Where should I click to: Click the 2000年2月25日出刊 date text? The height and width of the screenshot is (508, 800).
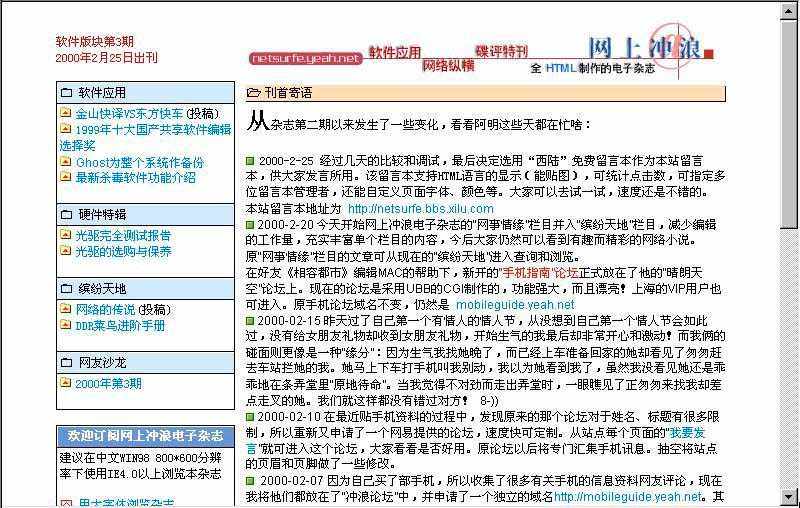coord(106,58)
